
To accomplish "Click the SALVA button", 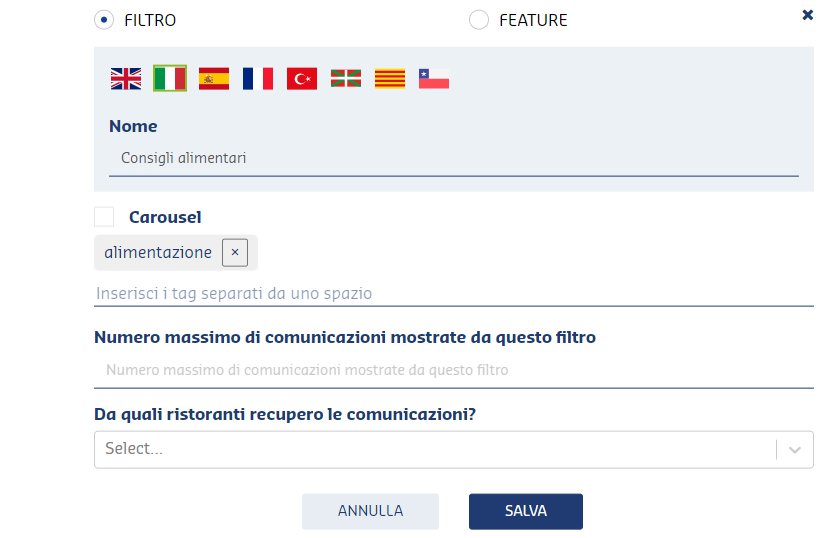I will [x=526, y=511].
